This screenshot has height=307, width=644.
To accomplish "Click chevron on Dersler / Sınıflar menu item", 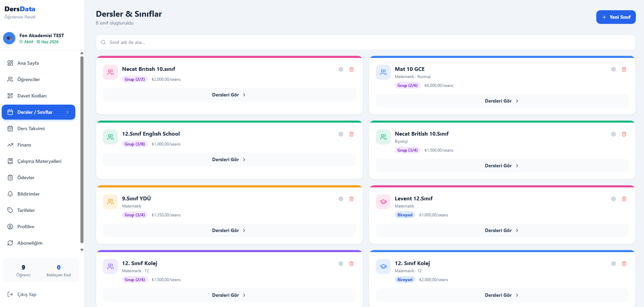I will (67, 112).
